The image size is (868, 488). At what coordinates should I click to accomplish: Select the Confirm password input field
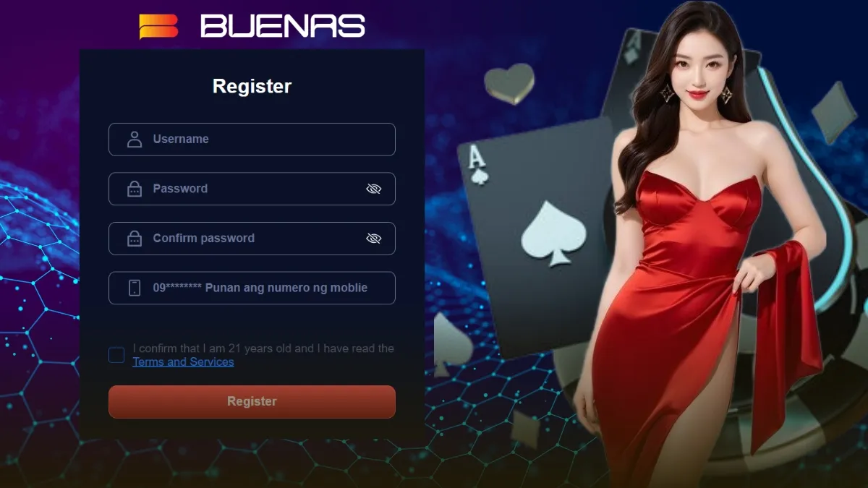coord(252,239)
